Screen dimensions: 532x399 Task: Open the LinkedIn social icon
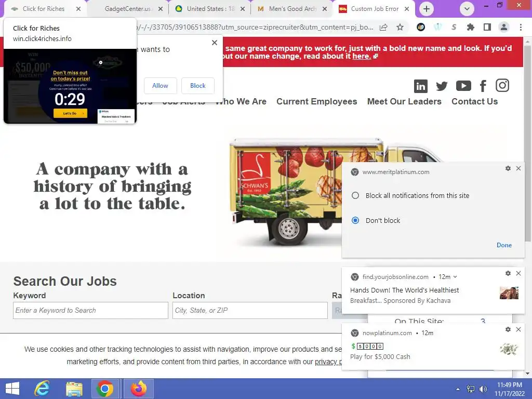click(x=420, y=86)
